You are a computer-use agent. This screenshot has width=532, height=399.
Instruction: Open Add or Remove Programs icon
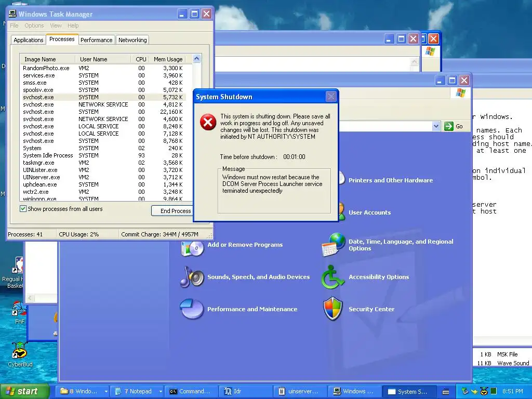click(x=192, y=247)
